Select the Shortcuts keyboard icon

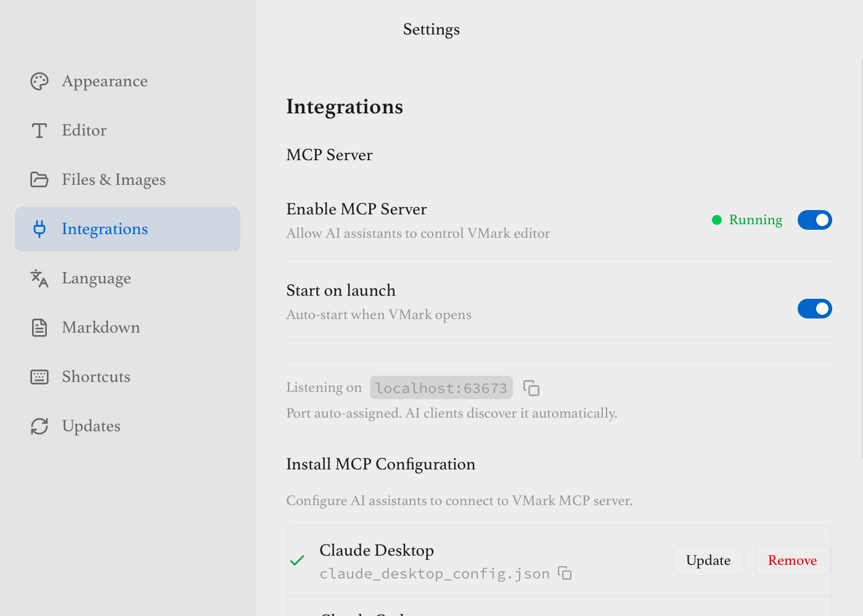pos(39,376)
